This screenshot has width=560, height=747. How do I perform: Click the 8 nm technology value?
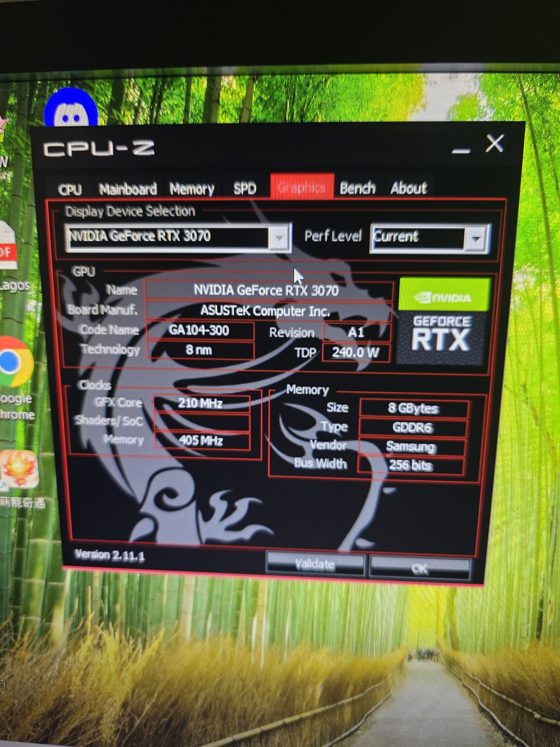click(200, 350)
